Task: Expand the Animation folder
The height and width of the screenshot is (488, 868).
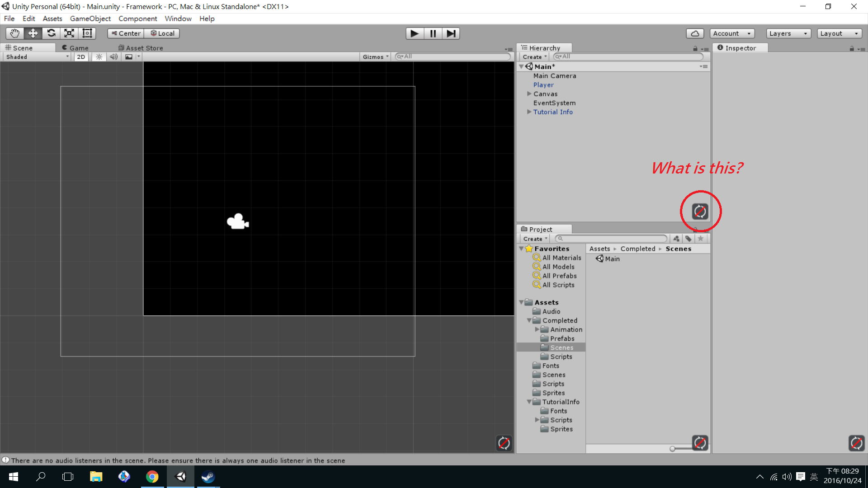Action: (537, 329)
